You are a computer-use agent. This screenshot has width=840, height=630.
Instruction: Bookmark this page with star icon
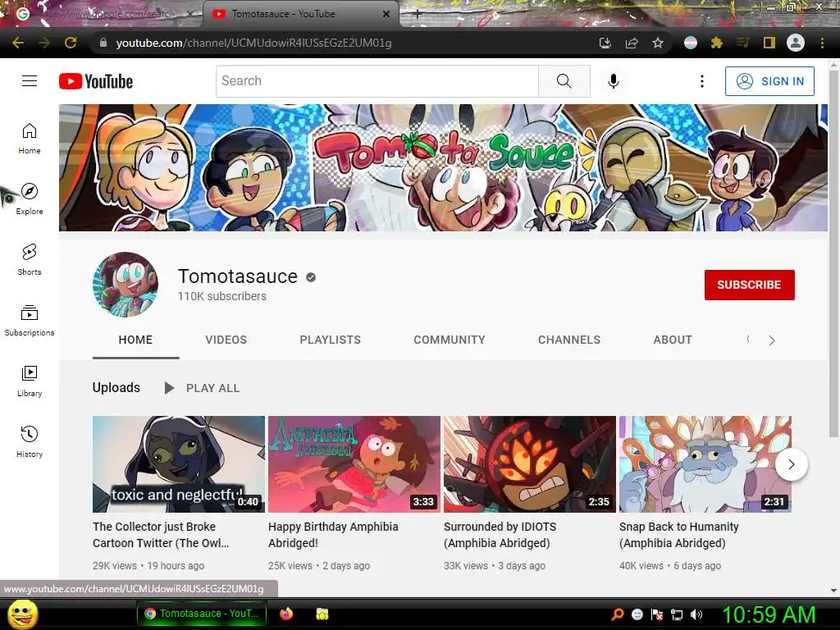[x=658, y=43]
